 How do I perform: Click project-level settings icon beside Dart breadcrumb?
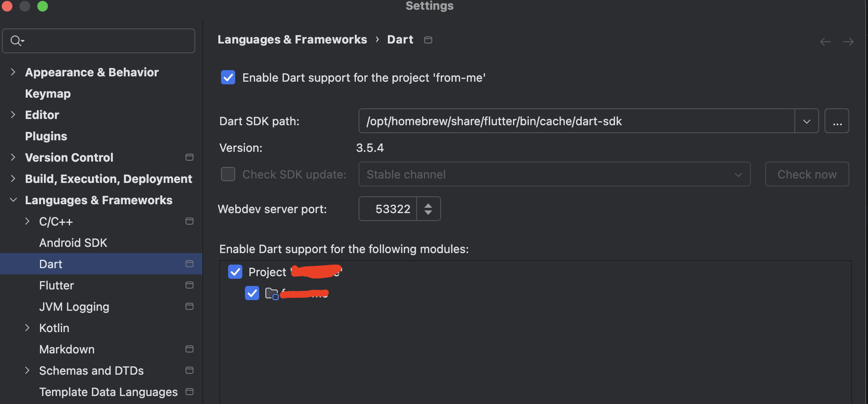pos(428,40)
